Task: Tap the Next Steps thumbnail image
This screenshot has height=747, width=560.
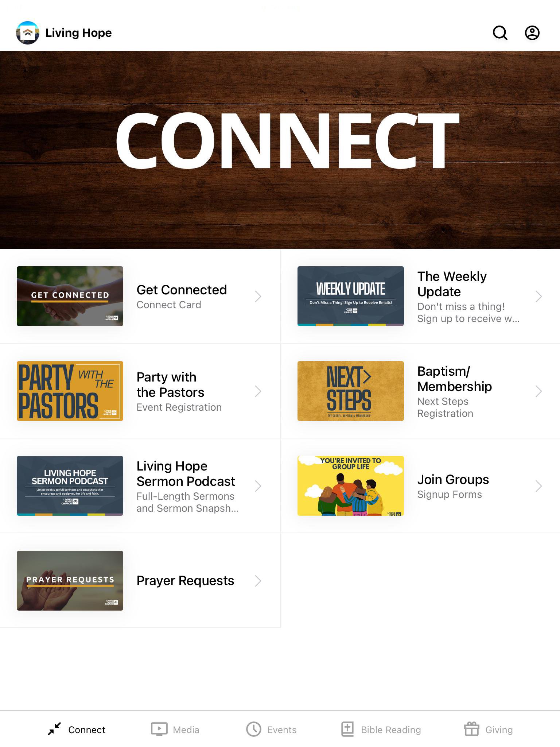Action: pos(351,391)
